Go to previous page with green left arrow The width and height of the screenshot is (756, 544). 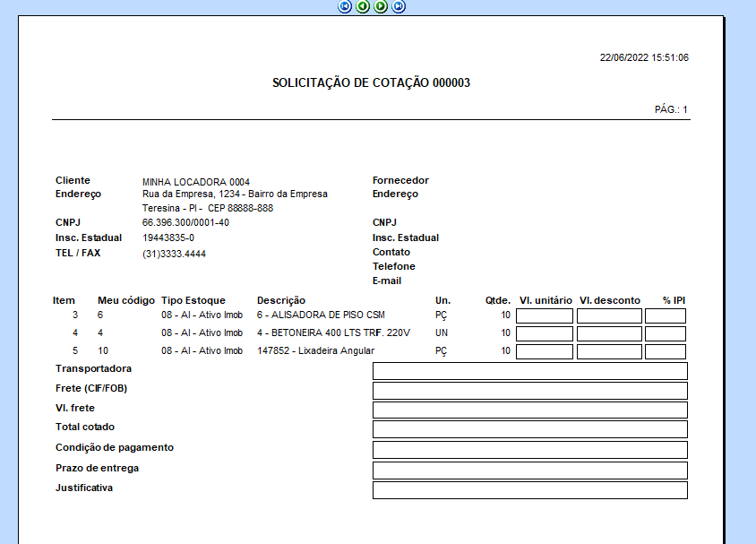(363, 6)
